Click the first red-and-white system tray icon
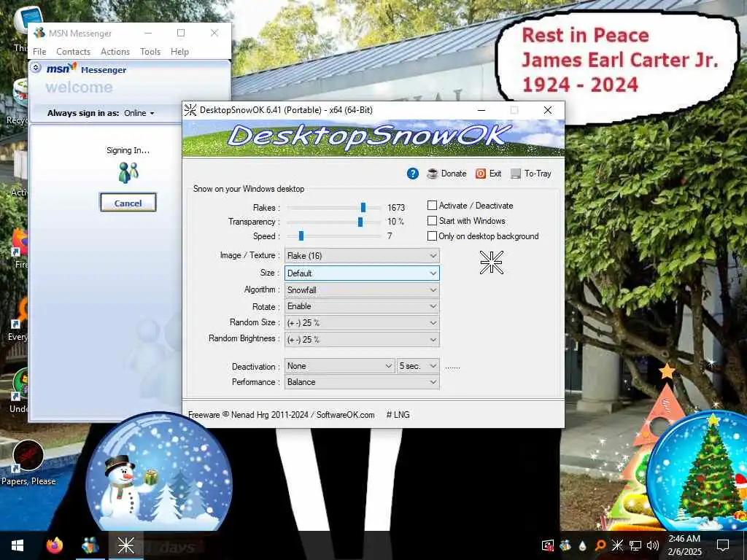 click(x=548, y=545)
